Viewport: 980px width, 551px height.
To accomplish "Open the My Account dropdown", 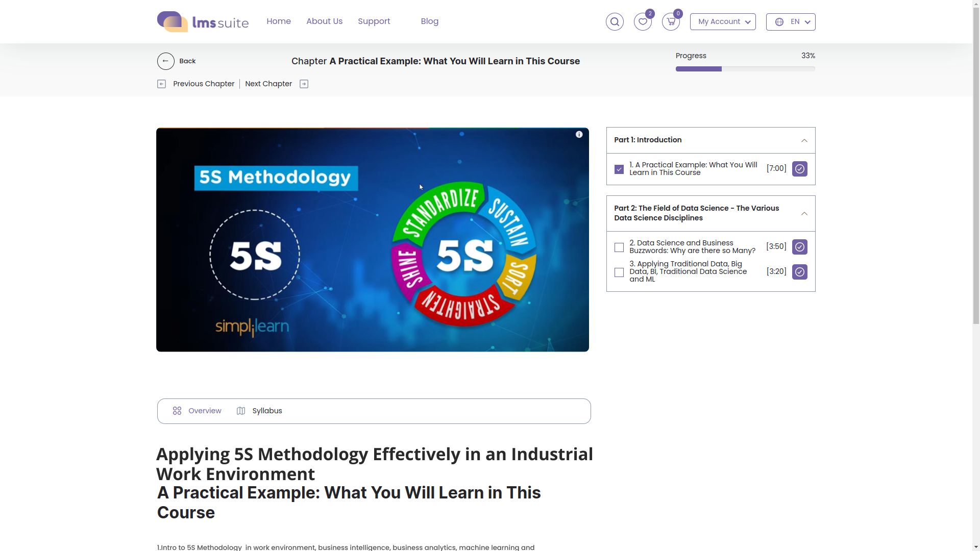I will [x=723, y=22].
